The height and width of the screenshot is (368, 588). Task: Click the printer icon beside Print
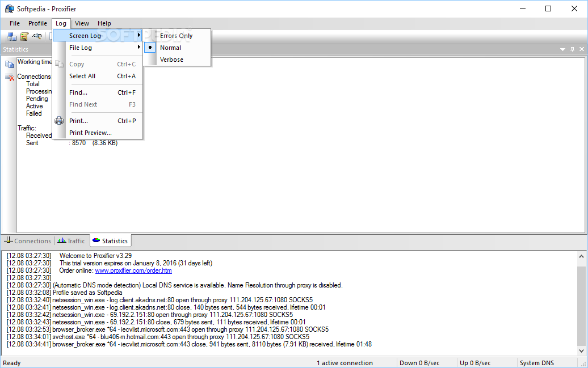pos(59,121)
